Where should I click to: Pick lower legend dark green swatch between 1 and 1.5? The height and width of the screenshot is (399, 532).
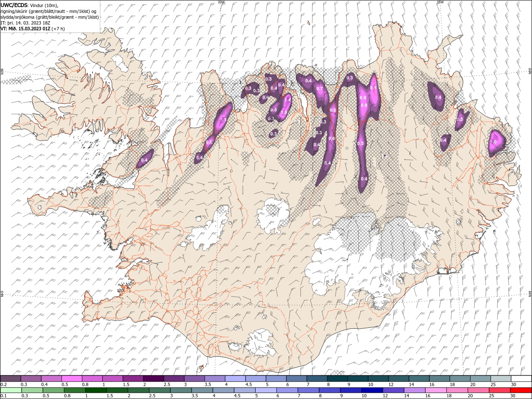click(96, 390)
